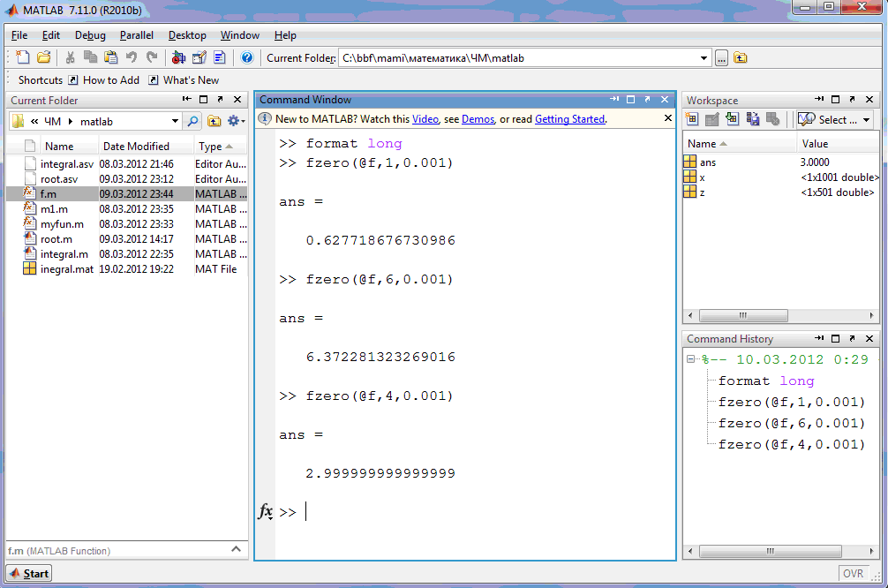
Task: Undo the last action in the toolbar
Action: pos(132,57)
